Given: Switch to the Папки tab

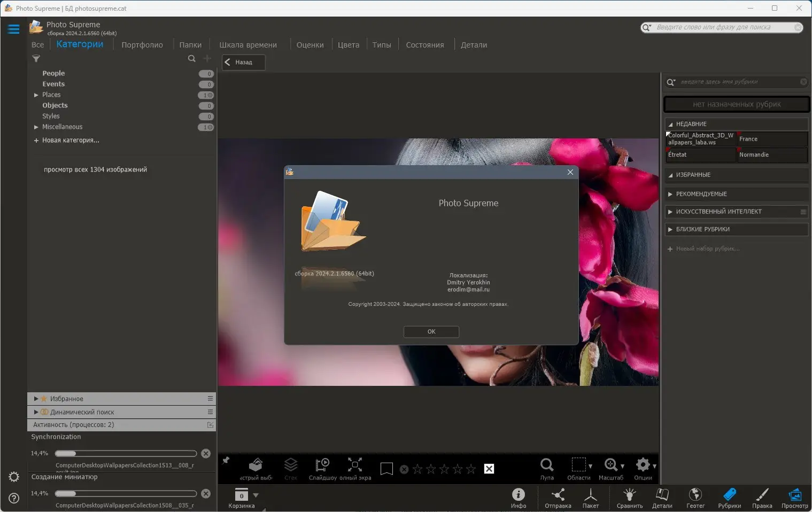Looking at the screenshot, I should tap(190, 45).
